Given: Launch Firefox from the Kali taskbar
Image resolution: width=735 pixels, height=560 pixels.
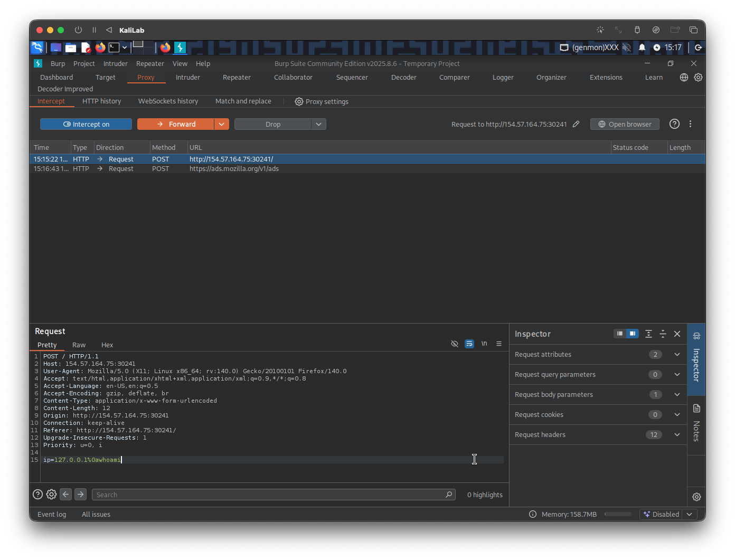Looking at the screenshot, I should 100,48.
